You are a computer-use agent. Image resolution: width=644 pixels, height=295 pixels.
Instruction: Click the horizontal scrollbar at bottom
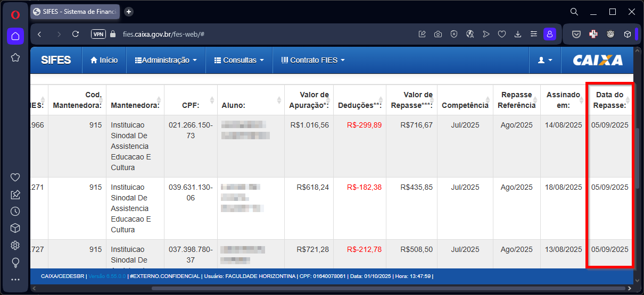pyautogui.click(x=330, y=288)
